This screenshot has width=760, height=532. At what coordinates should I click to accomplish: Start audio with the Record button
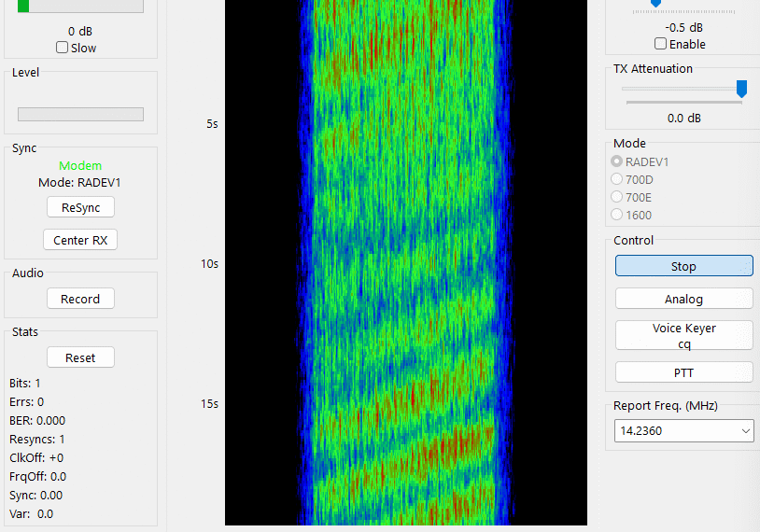point(80,299)
